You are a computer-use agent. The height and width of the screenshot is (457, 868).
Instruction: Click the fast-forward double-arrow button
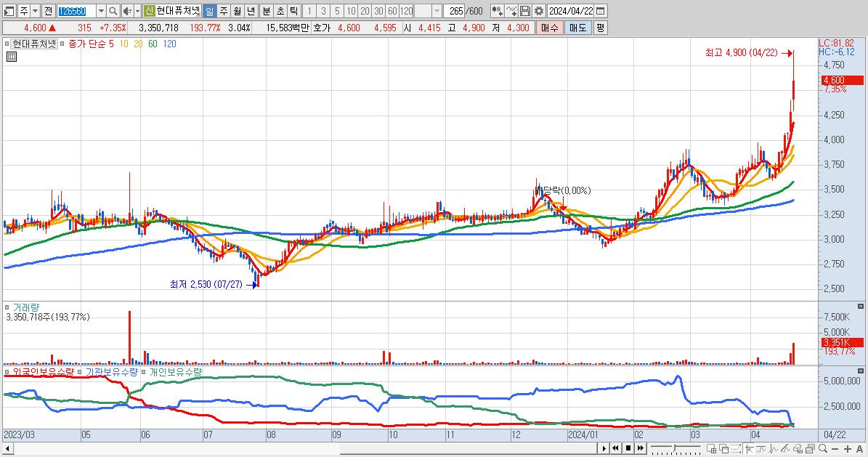point(641,448)
